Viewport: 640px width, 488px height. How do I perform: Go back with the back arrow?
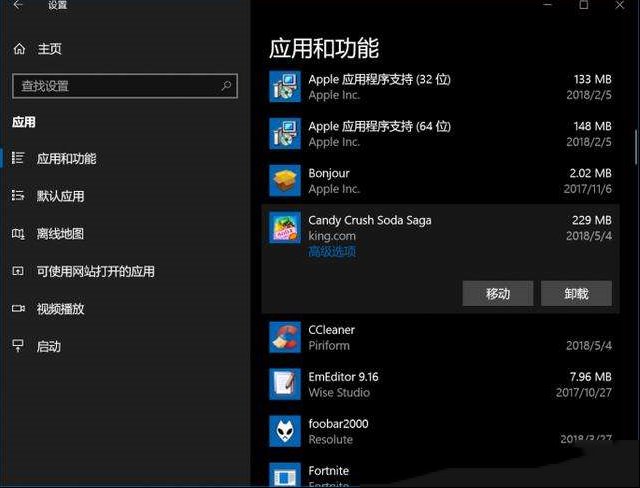(18, 5)
